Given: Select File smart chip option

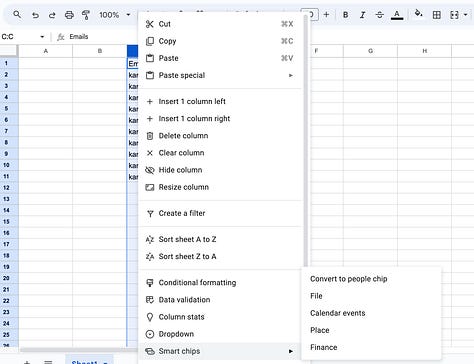Looking at the screenshot, I should click(371, 296).
